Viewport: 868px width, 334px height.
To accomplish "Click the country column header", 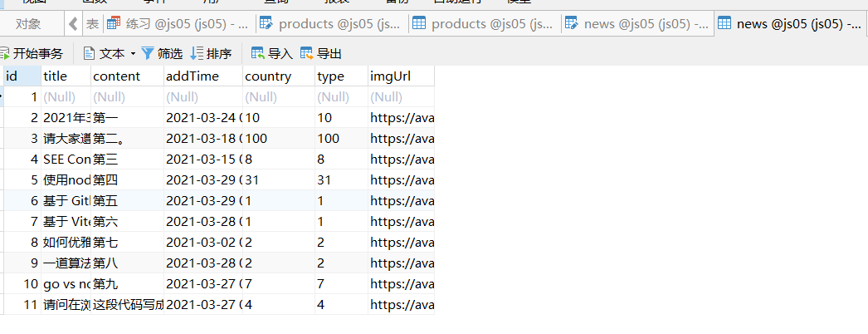I will 268,76.
